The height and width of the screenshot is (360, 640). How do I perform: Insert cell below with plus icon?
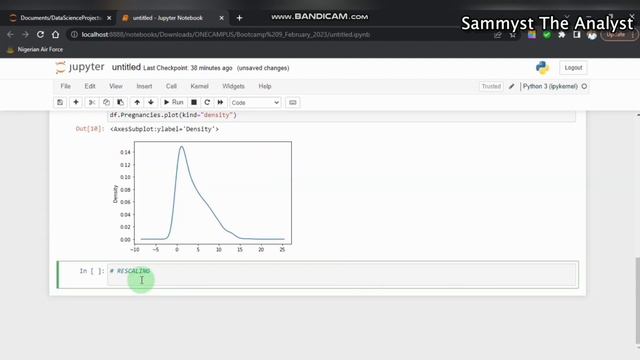tap(76, 102)
